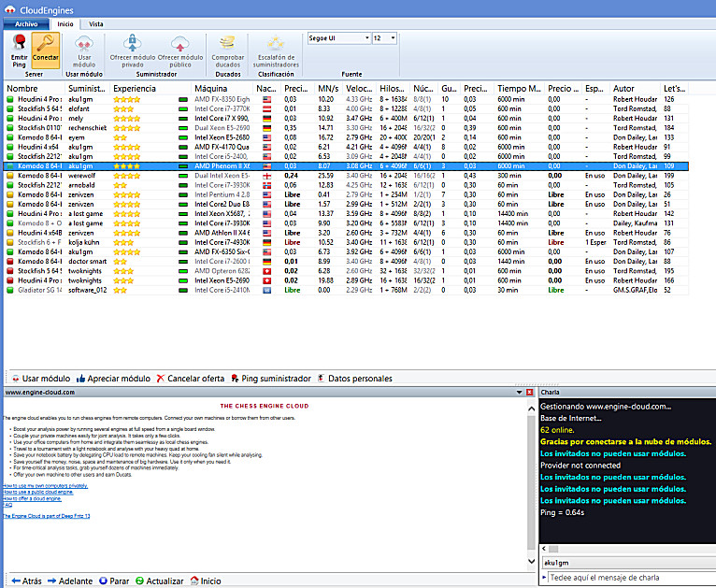This screenshot has height=588, width=716.
Task: Click Cancelar oferta red X button
Action: point(191,379)
